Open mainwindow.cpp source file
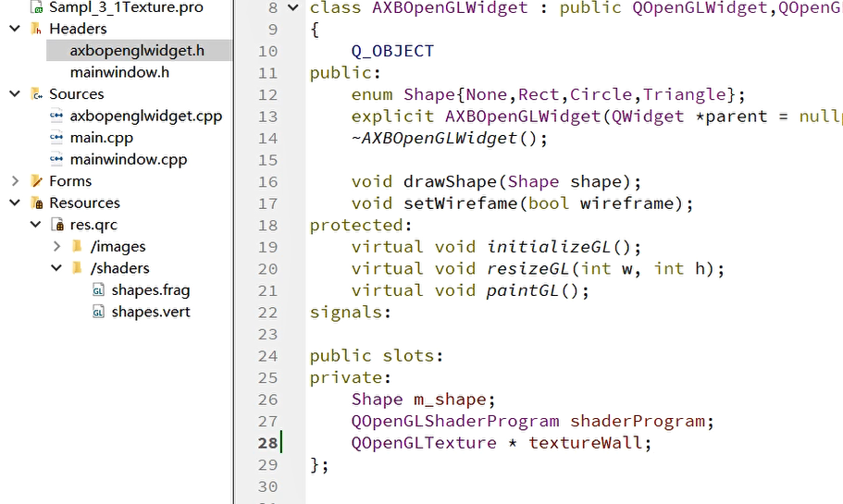This screenshot has width=843, height=504. point(129,160)
